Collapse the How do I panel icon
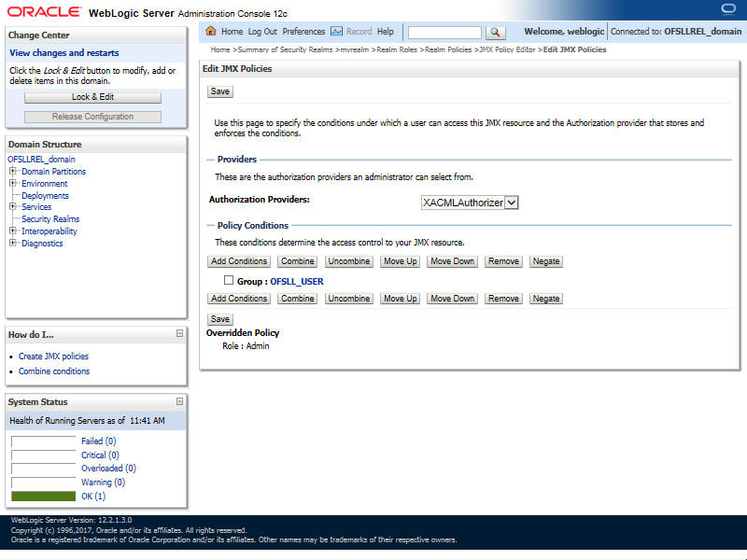747x560 pixels. [179, 333]
